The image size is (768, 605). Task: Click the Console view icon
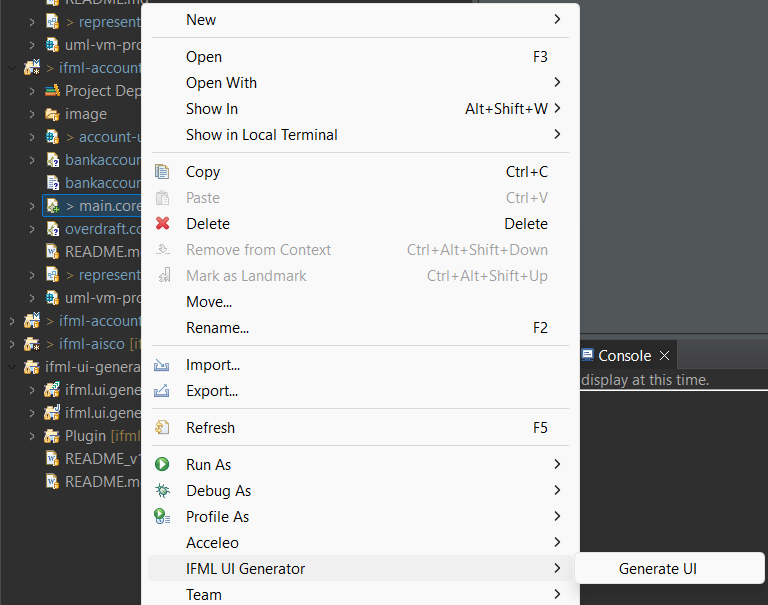(587, 355)
